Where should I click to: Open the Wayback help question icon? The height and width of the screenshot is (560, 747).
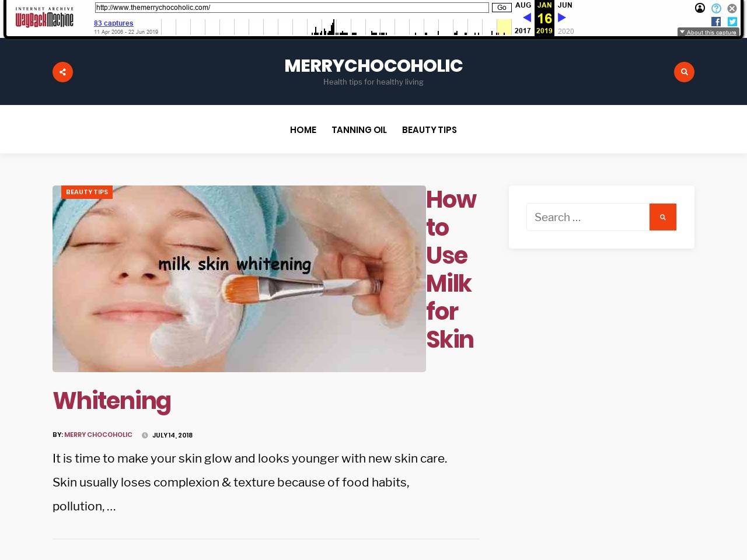(716, 8)
